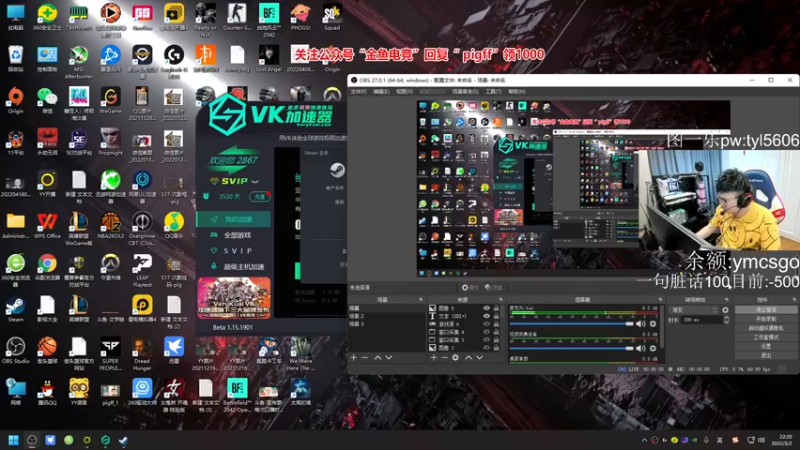Toggle visibility of 窗口采集 4 source
This screenshot has width=800, height=450.
486,332
